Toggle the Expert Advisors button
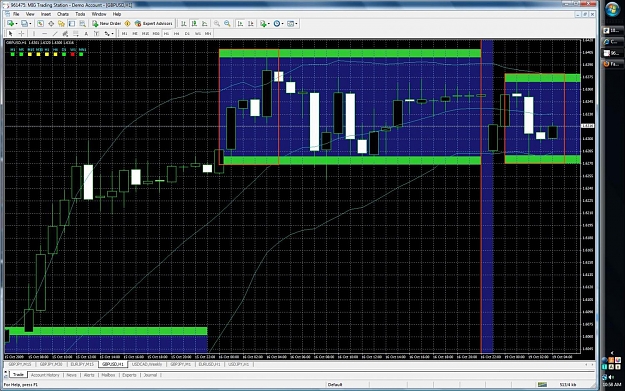This screenshot has height=391, width=625. click(x=153, y=24)
